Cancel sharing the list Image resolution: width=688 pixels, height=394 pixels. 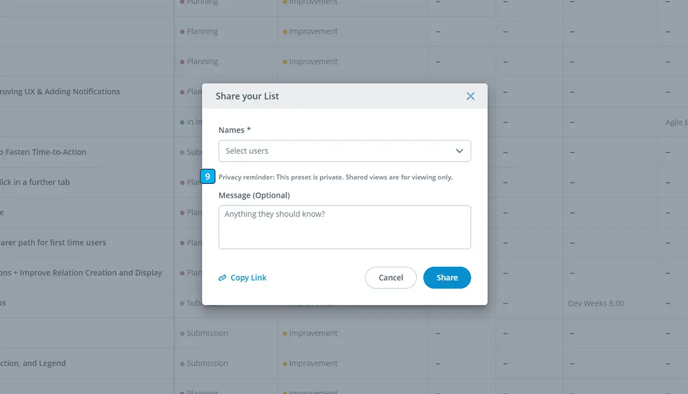pyautogui.click(x=391, y=278)
